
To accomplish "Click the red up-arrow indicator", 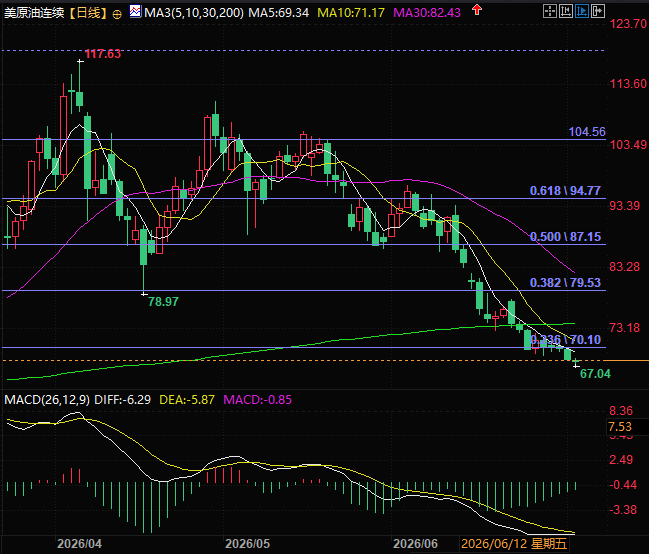I will coord(477,10).
